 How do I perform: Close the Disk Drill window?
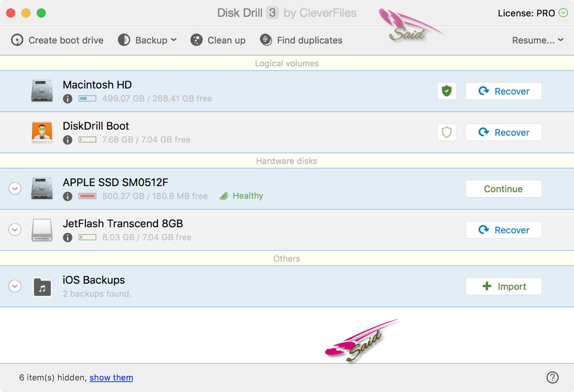11,13
